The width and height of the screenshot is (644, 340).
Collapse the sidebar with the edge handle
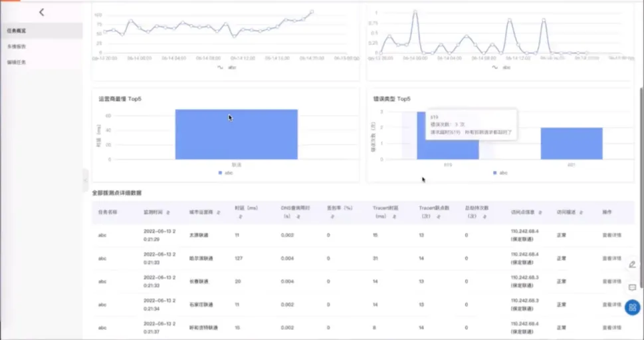(86, 180)
